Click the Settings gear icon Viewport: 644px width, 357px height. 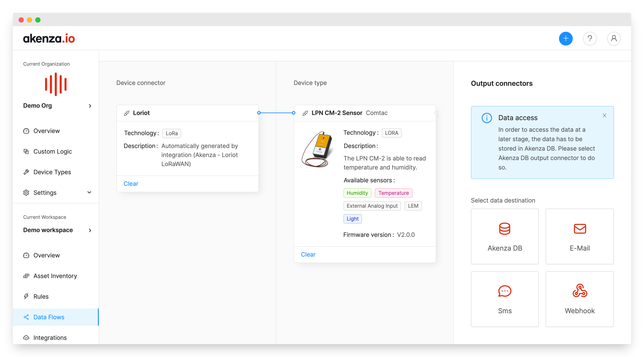click(x=26, y=193)
